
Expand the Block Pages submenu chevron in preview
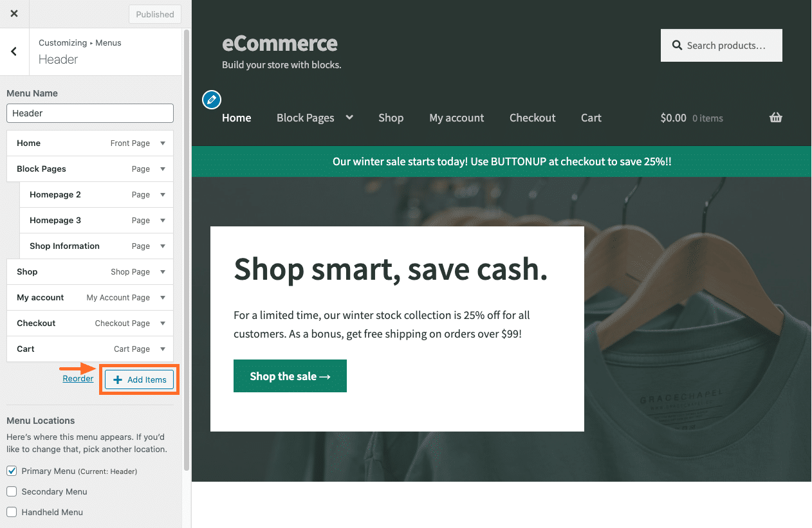click(349, 117)
